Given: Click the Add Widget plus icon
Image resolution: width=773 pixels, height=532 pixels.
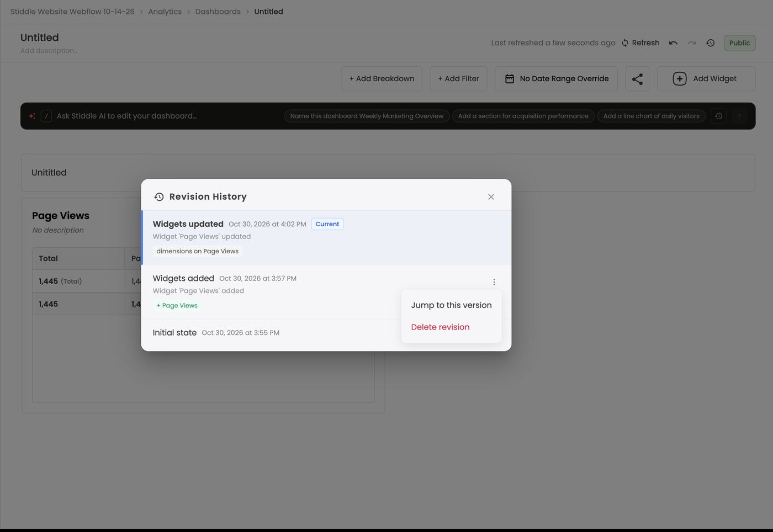Looking at the screenshot, I should click(680, 79).
